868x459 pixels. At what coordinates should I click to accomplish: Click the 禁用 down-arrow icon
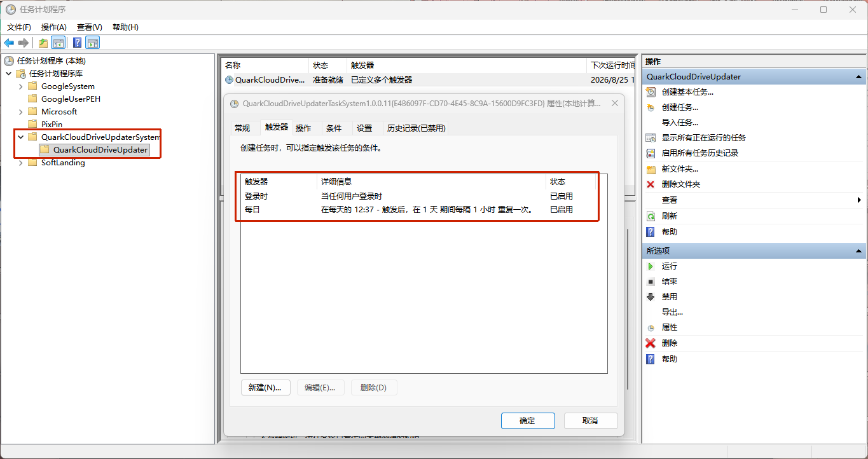651,297
